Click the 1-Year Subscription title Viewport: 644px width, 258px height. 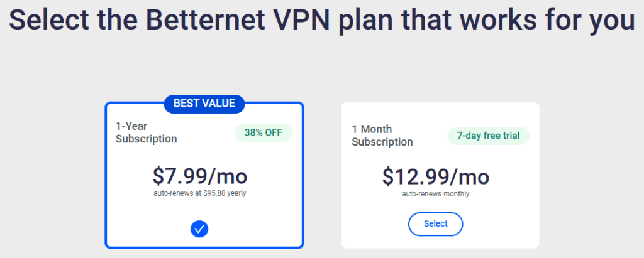[x=146, y=132]
